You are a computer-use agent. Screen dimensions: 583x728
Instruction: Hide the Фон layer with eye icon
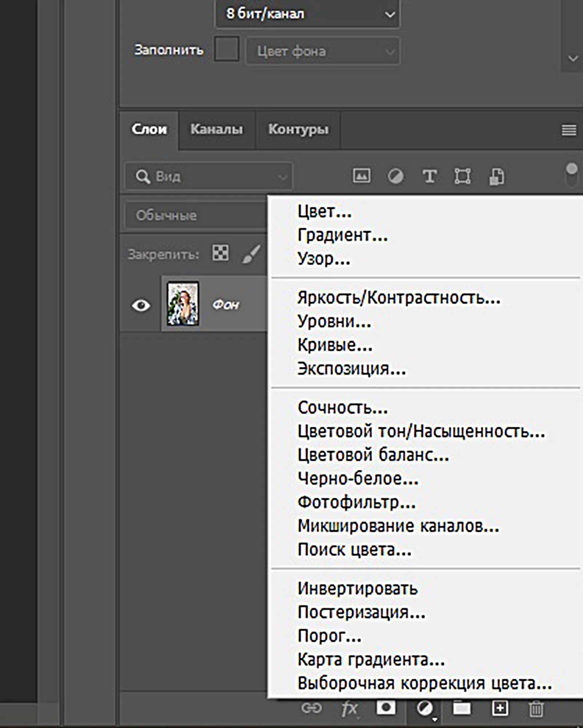click(x=141, y=305)
